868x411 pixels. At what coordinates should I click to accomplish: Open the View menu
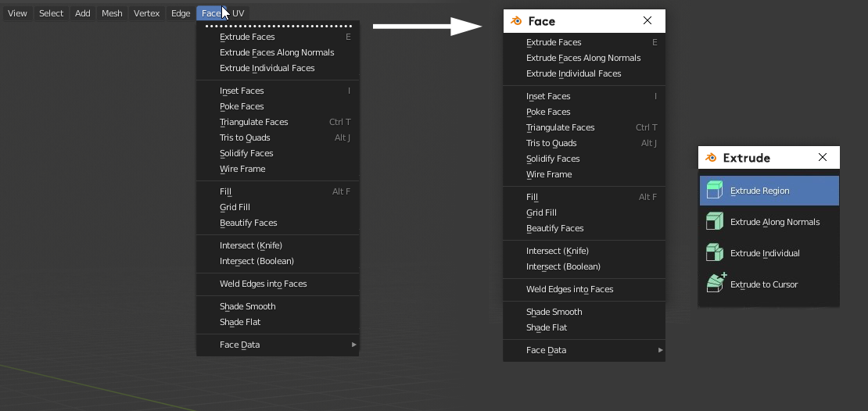tap(17, 13)
